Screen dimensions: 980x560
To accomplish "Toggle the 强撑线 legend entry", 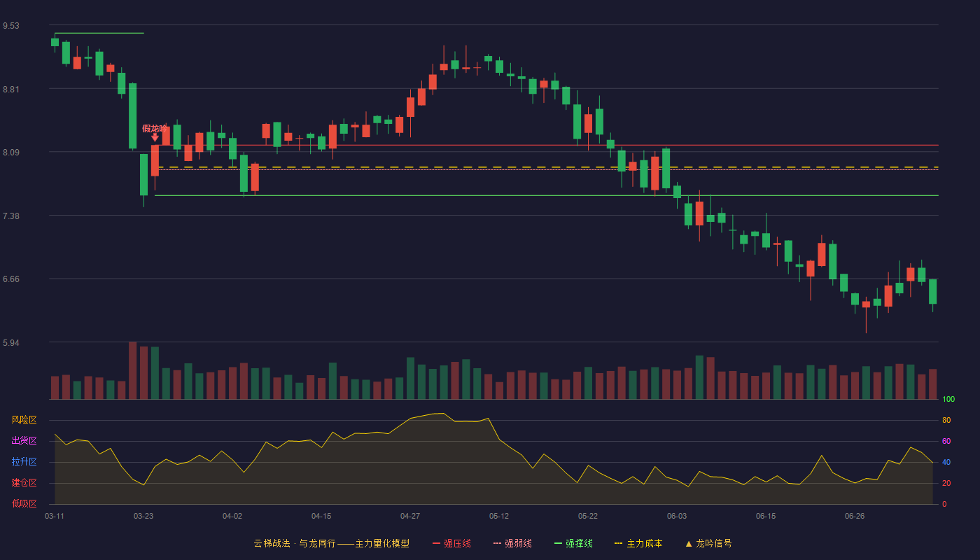I will [x=573, y=543].
